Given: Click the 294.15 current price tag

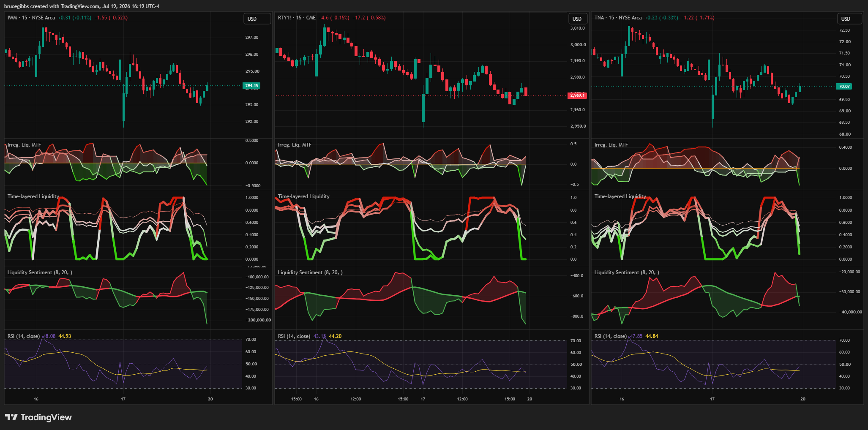Looking at the screenshot, I should [x=252, y=86].
